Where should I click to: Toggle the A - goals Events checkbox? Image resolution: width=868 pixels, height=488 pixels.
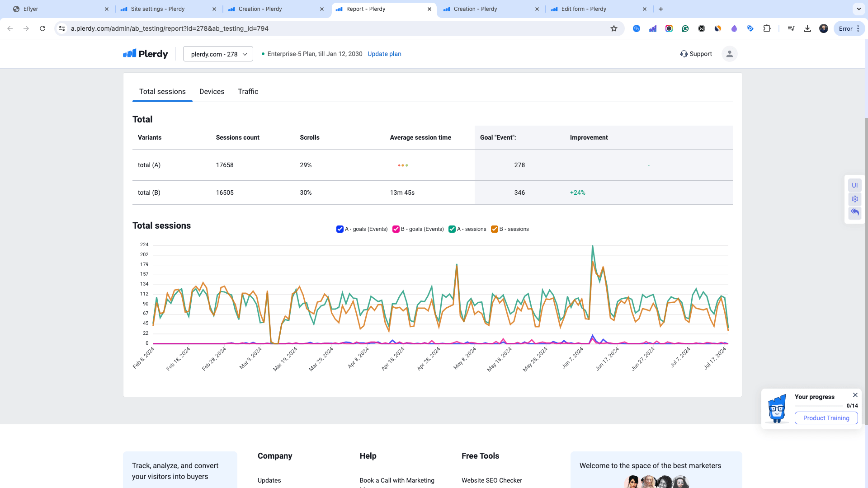coord(340,229)
